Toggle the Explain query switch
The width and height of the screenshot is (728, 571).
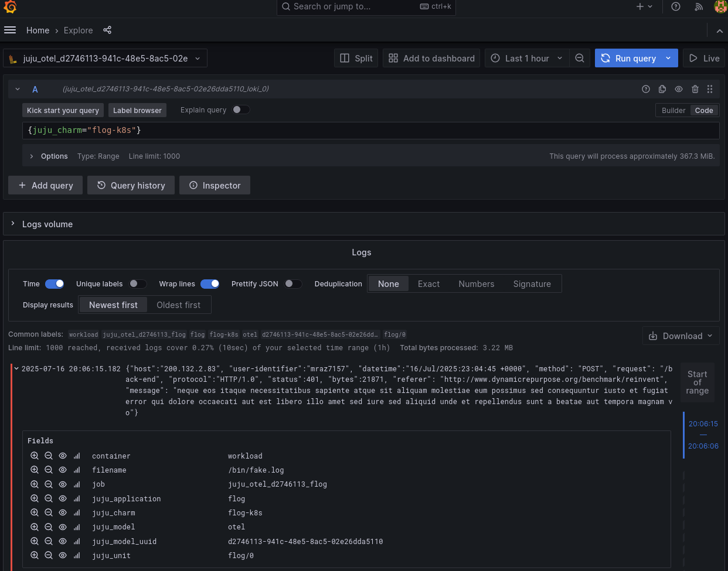pyautogui.click(x=240, y=110)
